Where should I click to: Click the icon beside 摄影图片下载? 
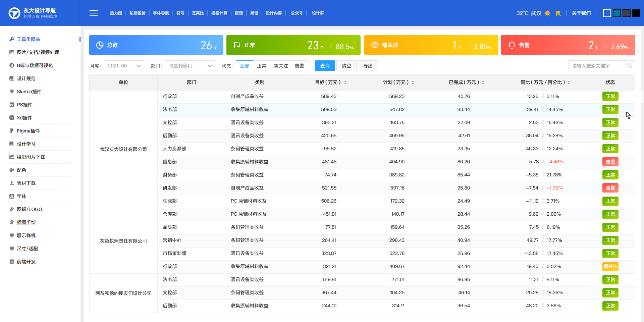point(12,157)
